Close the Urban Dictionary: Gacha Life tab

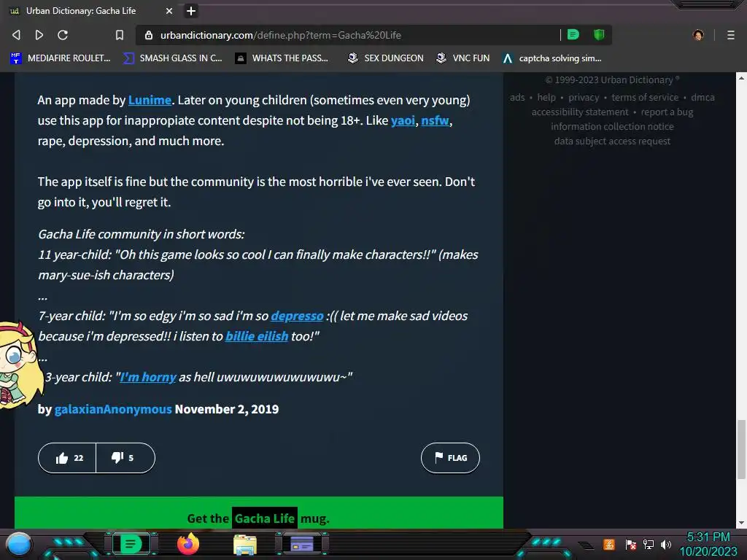[169, 10]
